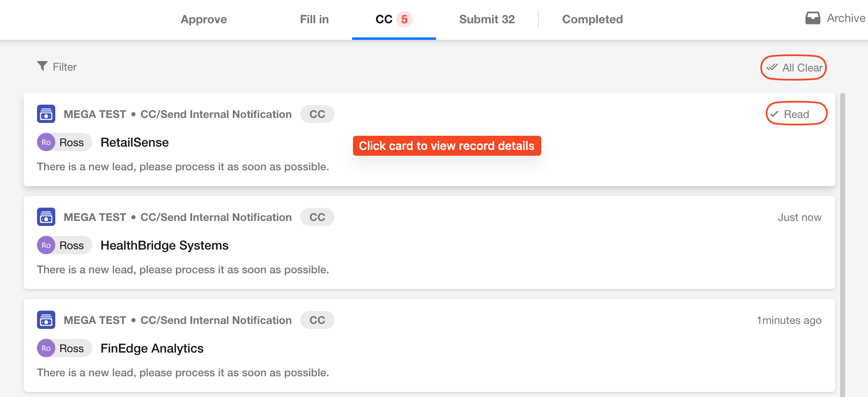Click the Filter funnel icon
The image size is (868, 397).
pos(42,66)
